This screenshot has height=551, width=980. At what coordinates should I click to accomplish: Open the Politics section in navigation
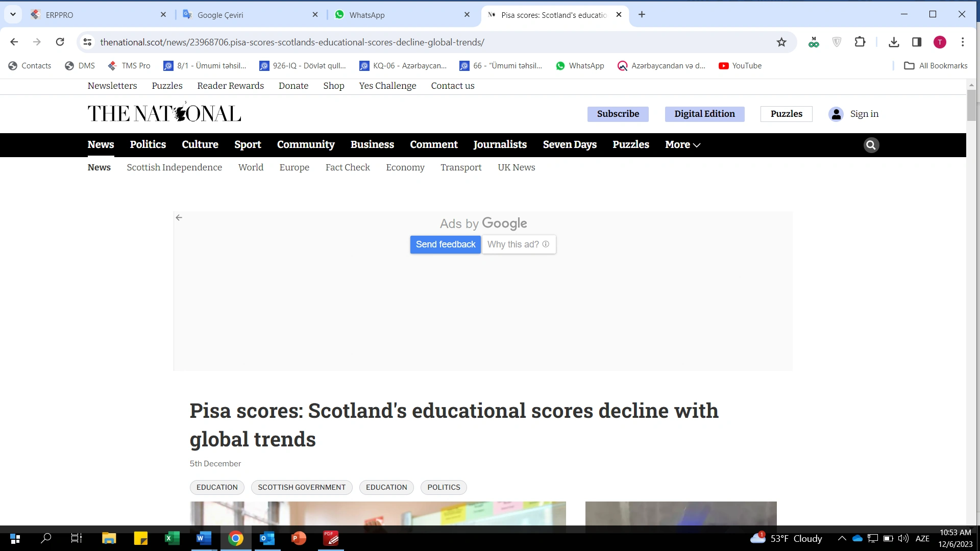[148, 145]
